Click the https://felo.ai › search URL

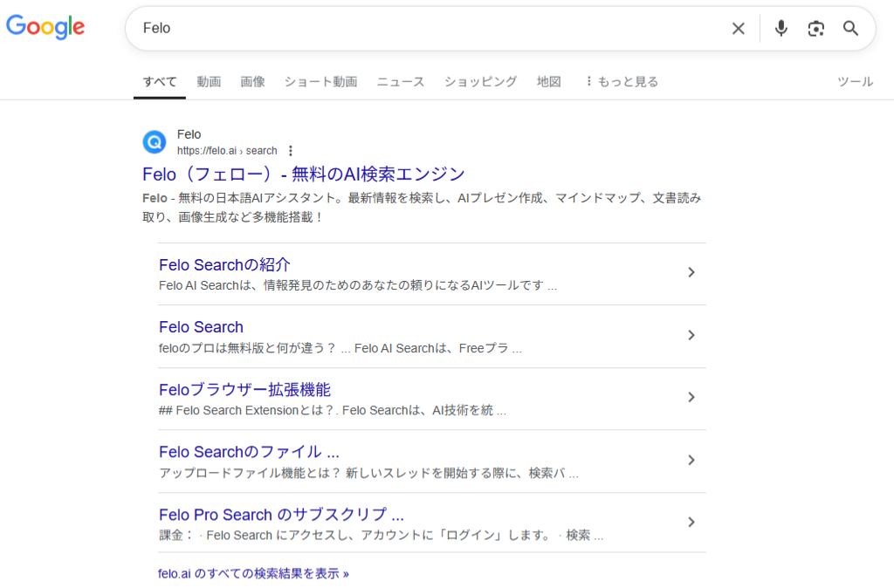pyautogui.click(x=227, y=151)
